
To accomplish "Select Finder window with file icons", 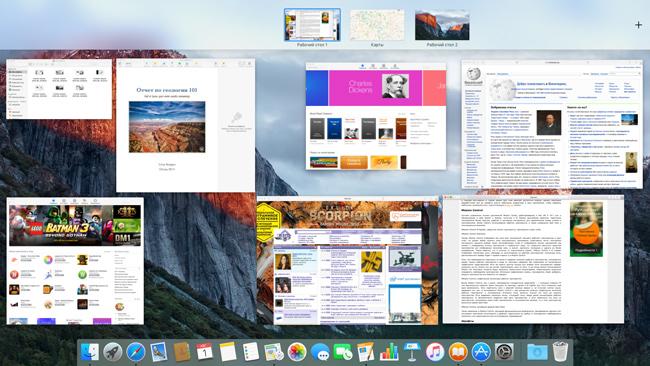I will pos(59,89).
